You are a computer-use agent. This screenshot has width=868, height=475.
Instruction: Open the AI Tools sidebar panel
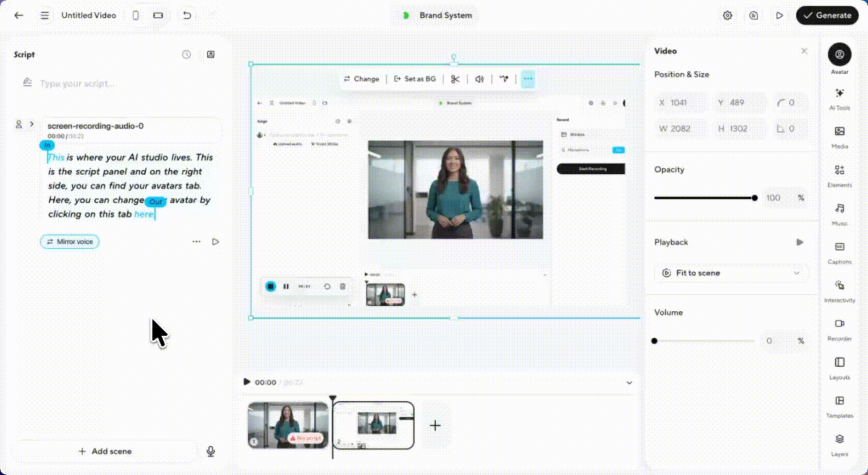[839, 98]
